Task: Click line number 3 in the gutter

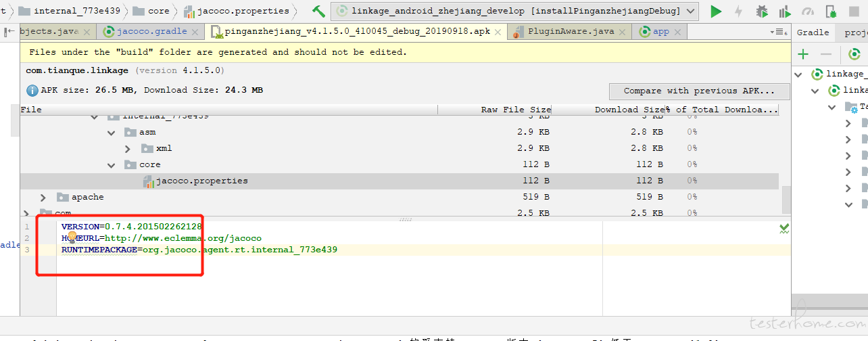Action: pyautogui.click(x=27, y=250)
